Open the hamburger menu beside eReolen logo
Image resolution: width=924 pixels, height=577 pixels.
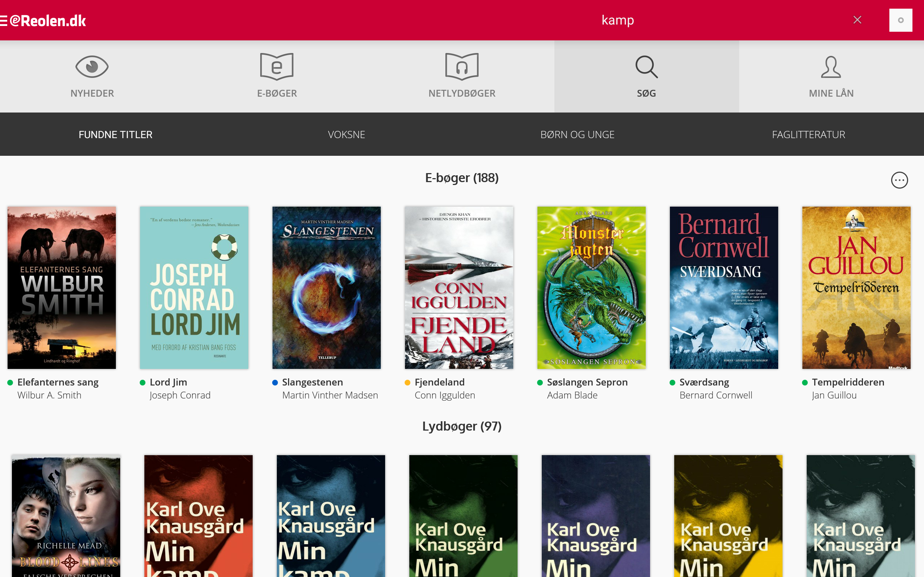[x=4, y=21]
